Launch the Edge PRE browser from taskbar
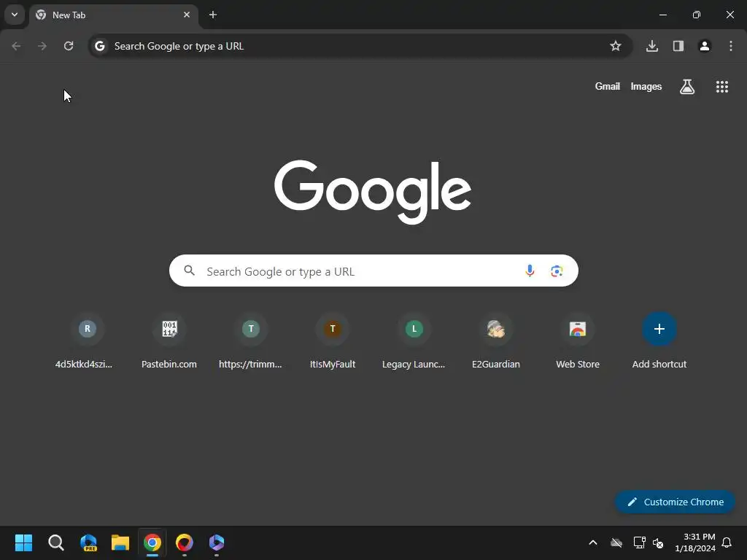This screenshot has width=747, height=560. [x=88, y=542]
